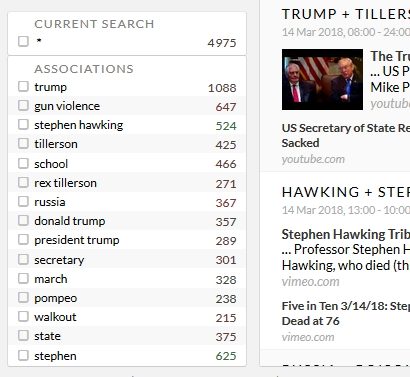Check the stephen checkbox at list bottom

pos(23,355)
